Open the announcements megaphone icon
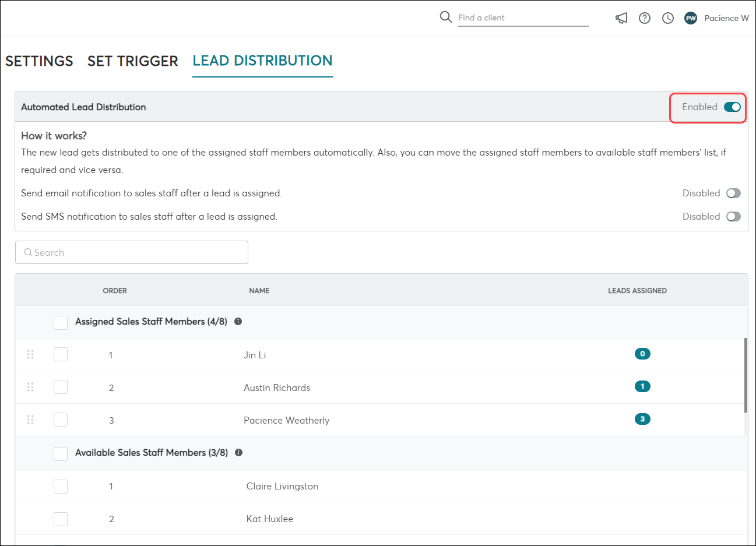The image size is (756, 546). pyautogui.click(x=621, y=18)
